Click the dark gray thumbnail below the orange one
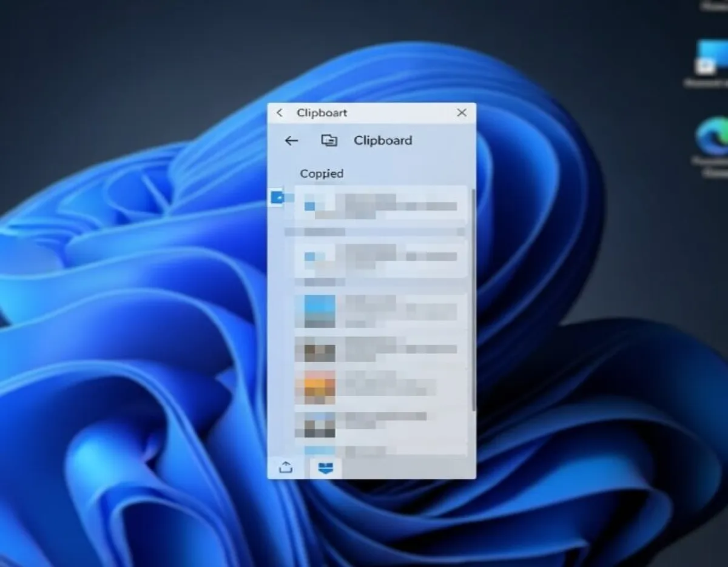Screen dimensions: 728x567 (x=315, y=424)
